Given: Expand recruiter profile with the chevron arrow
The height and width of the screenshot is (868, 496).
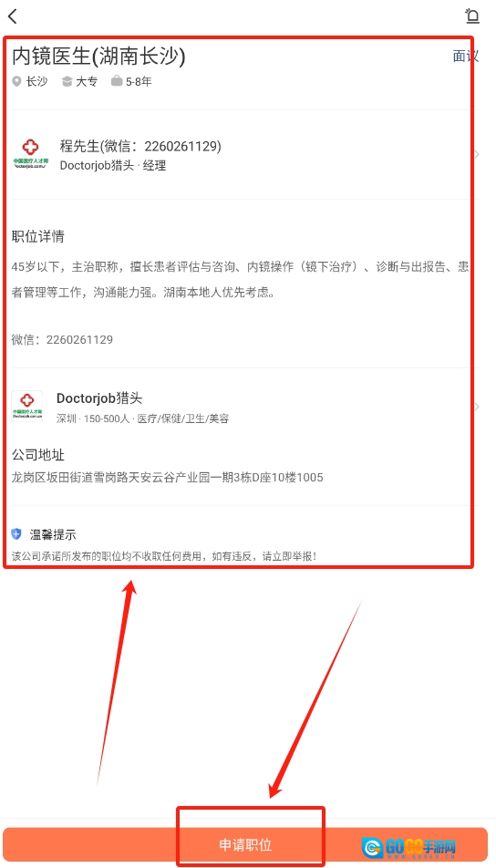Looking at the screenshot, I should pos(477,154).
